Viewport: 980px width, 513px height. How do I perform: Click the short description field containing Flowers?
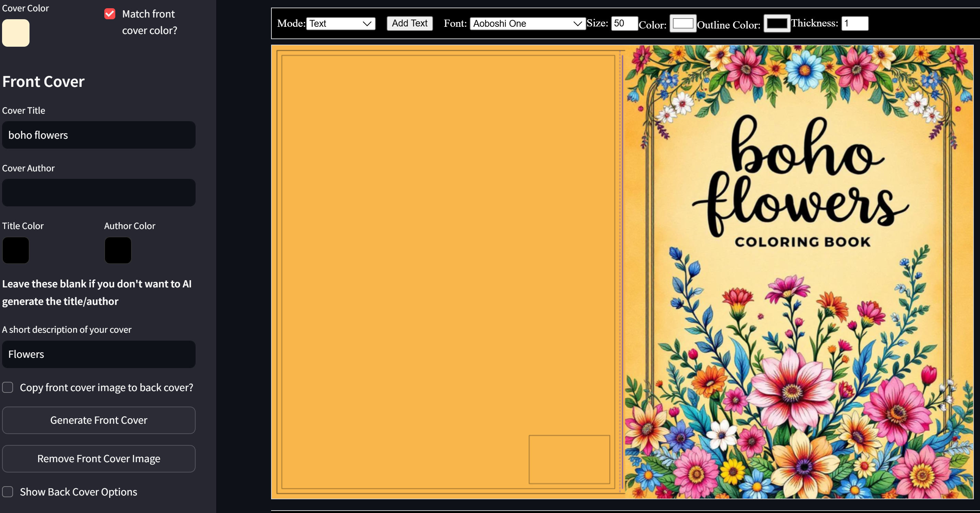coord(98,354)
